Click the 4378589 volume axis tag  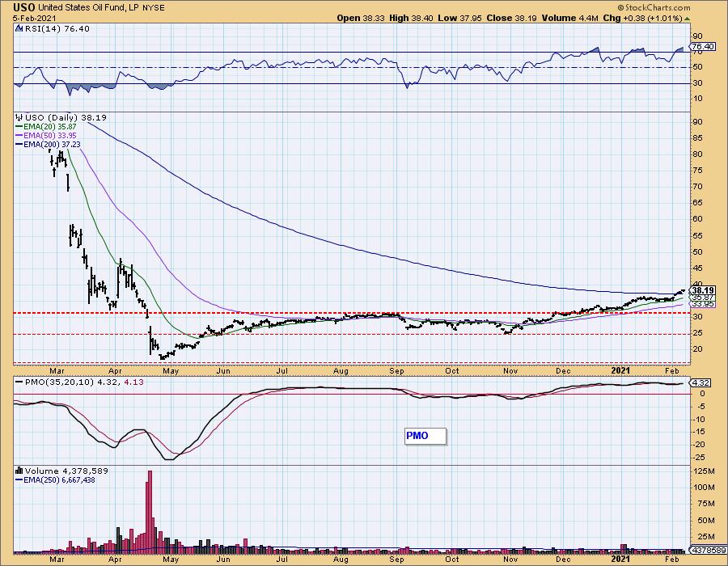(708, 551)
